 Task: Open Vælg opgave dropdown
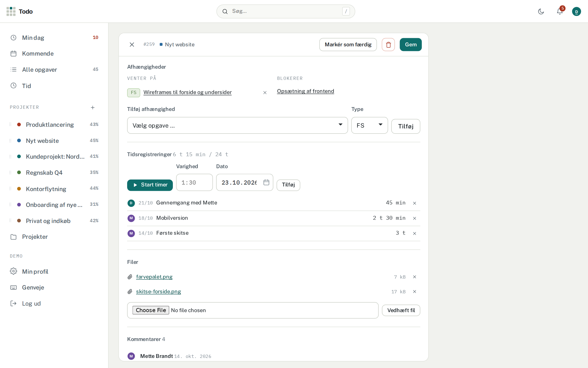pos(237,125)
